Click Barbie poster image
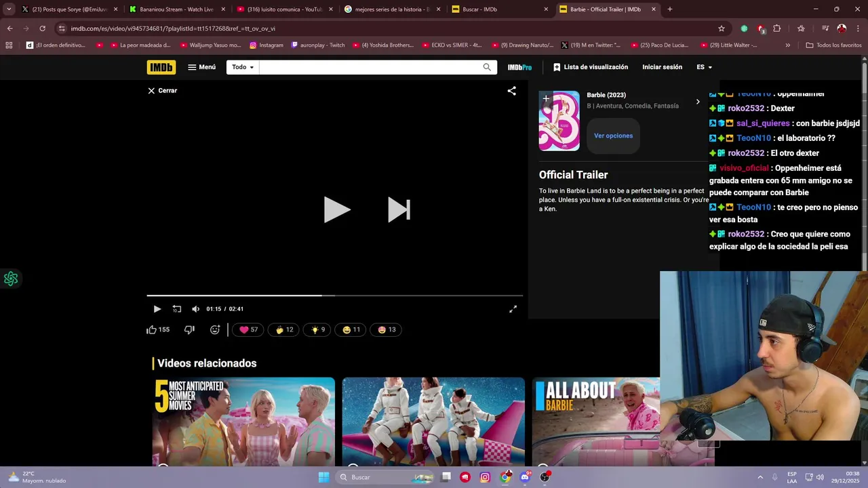This screenshot has width=868, height=488. coord(559,121)
